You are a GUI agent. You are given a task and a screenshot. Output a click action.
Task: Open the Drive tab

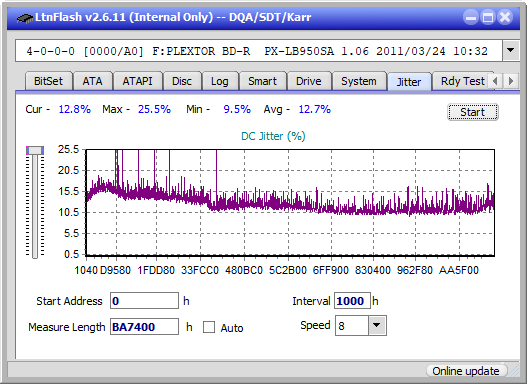(309, 81)
